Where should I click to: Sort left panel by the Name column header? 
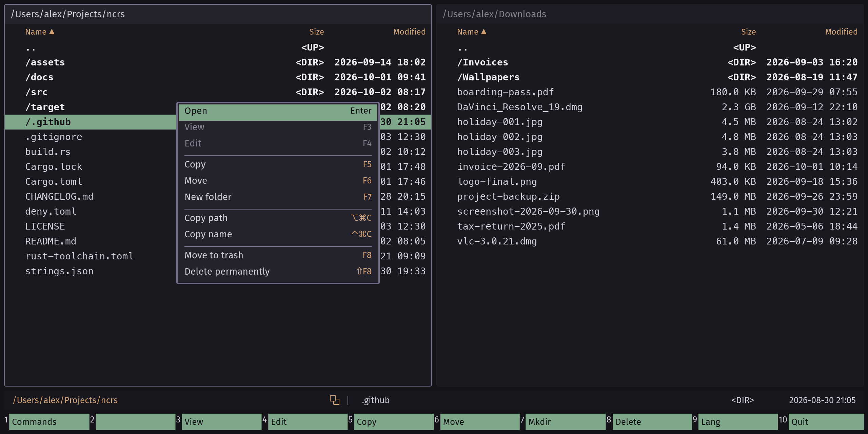(x=40, y=32)
